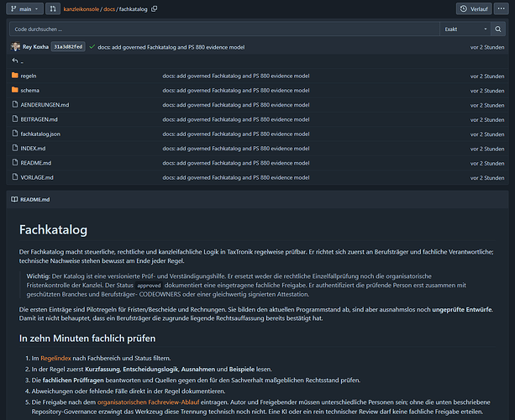Click the Fachkatalog heading
Viewport: 515px width, 420px height.
[x=53, y=229]
